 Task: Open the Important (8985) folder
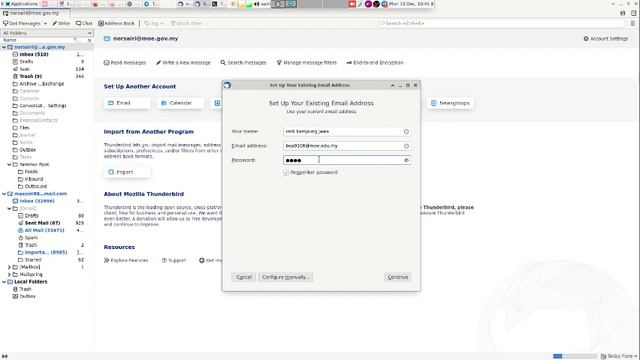(46, 253)
